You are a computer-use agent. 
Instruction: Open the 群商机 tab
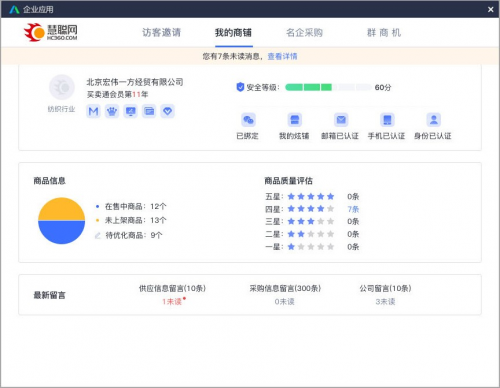[384, 32]
